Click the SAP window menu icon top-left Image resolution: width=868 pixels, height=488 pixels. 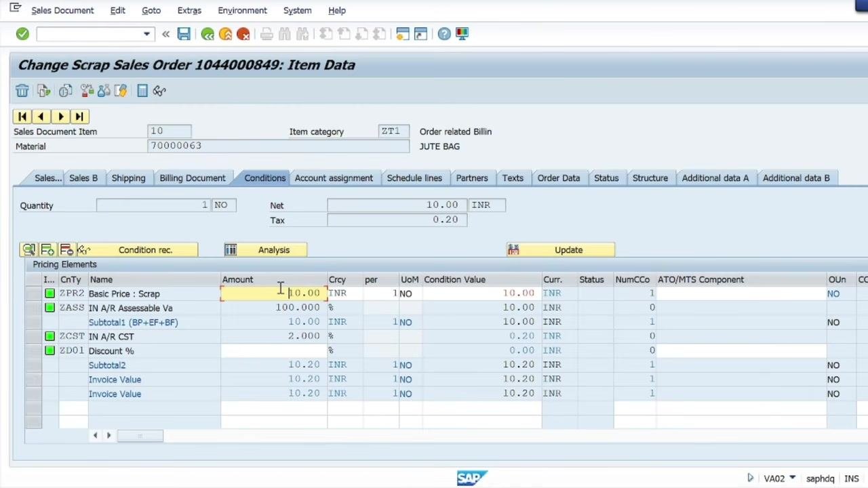[15, 9]
